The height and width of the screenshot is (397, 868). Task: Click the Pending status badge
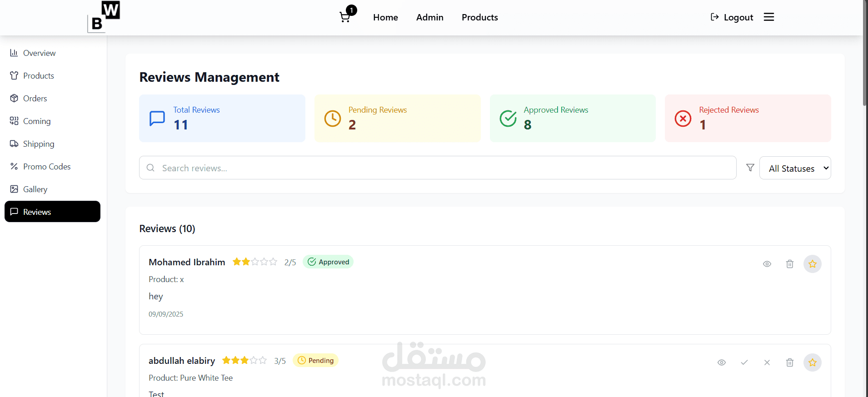pyautogui.click(x=315, y=360)
